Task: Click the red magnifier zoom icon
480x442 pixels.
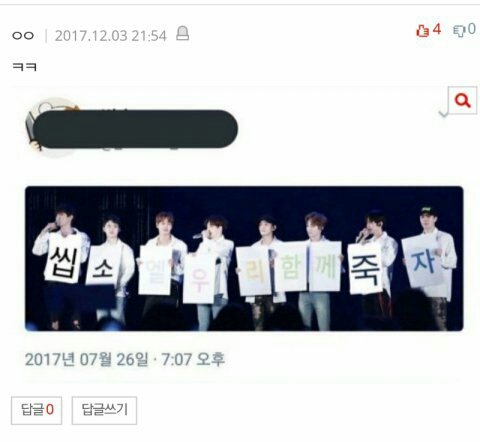Action: (462, 100)
